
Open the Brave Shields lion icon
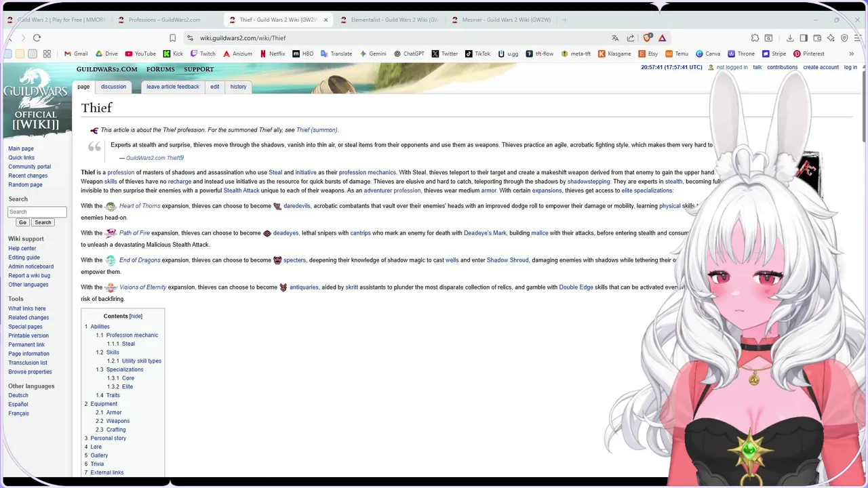(x=647, y=38)
